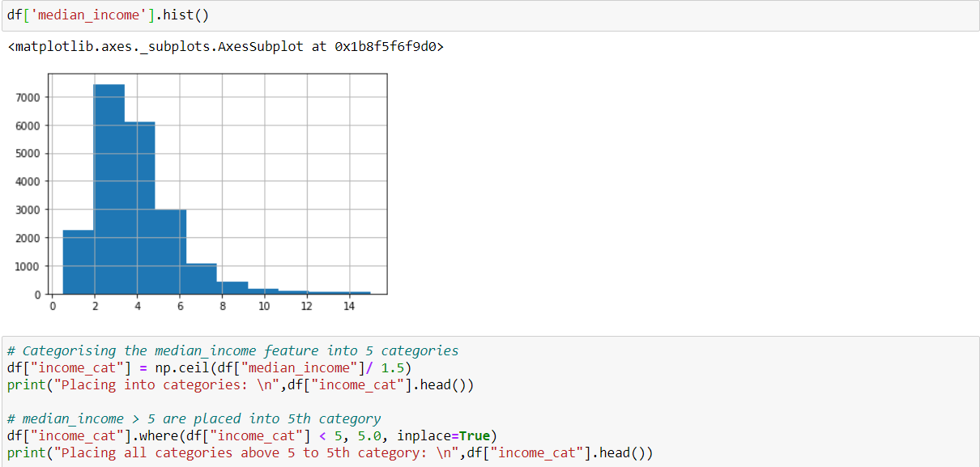The height and width of the screenshot is (467, 980).
Task: Select the 'income_cat' column string
Action: tap(77, 367)
